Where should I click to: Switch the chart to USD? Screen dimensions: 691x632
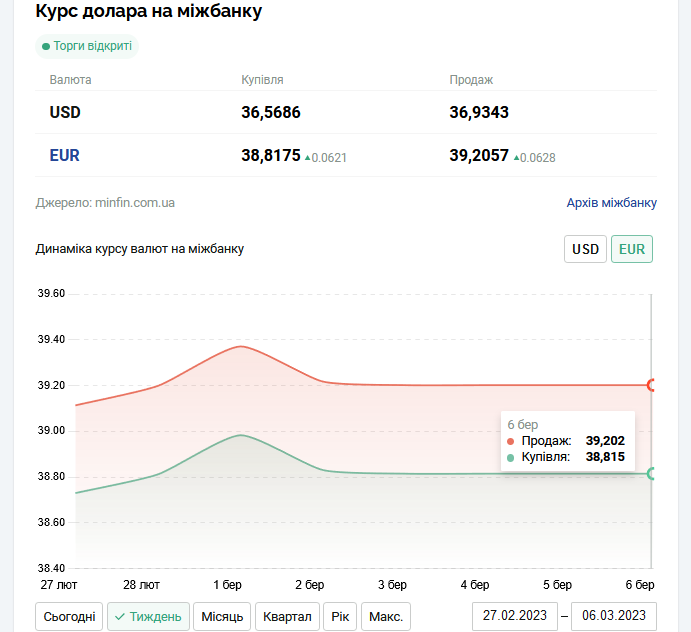click(585, 249)
